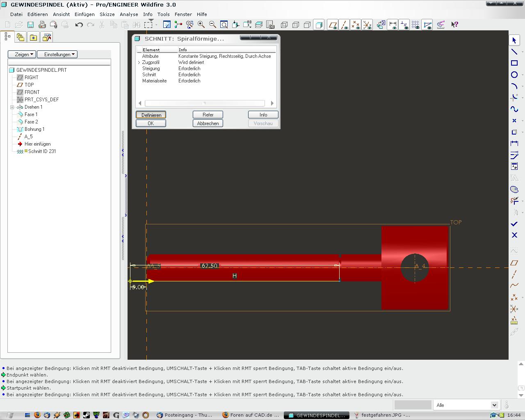The width and height of the screenshot is (525, 420).
Task: Open Foren auf CAD.de taskbar item
Action: point(251,415)
